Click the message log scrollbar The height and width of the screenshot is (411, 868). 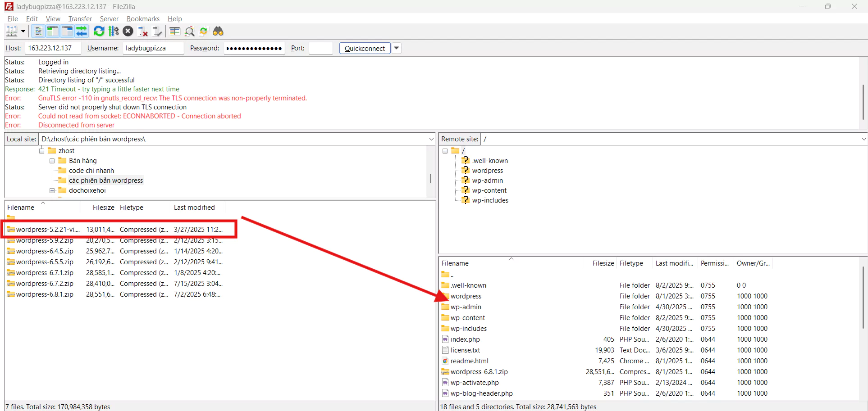click(x=863, y=101)
